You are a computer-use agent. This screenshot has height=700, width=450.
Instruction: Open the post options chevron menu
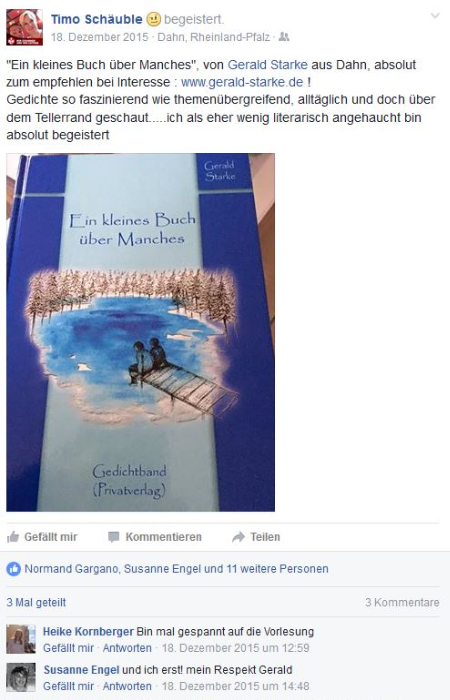click(434, 16)
